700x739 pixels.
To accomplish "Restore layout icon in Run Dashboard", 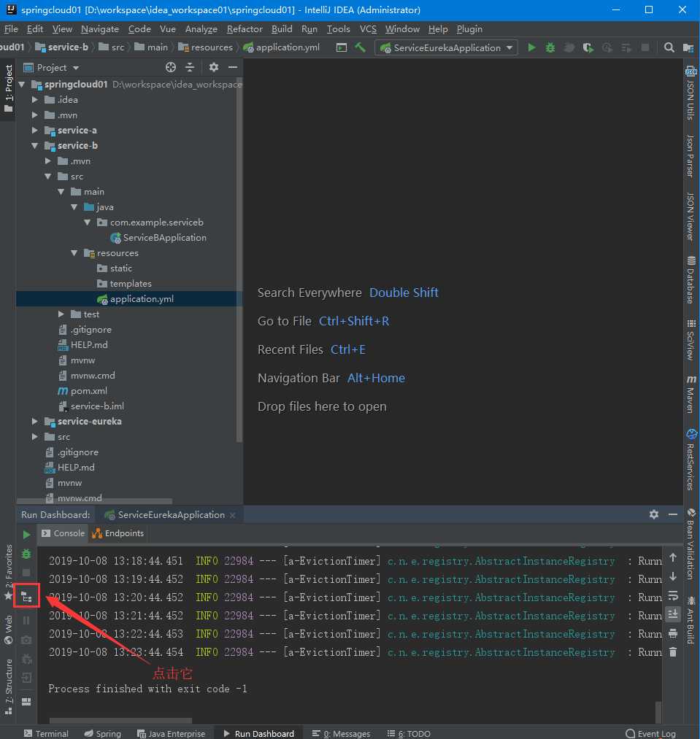I will (x=26, y=701).
